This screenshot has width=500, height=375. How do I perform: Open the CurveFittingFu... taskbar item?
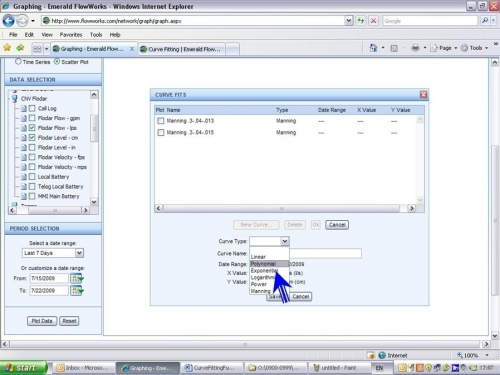[211, 368]
